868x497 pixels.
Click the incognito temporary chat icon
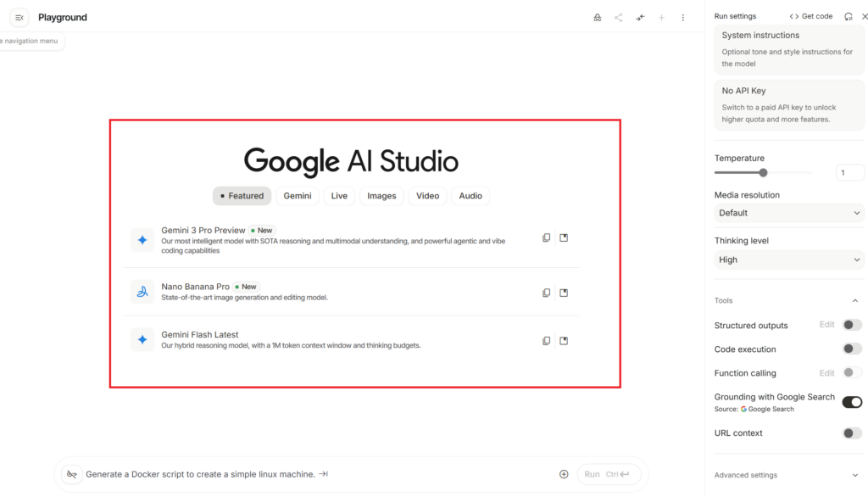(x=598, y=18)
